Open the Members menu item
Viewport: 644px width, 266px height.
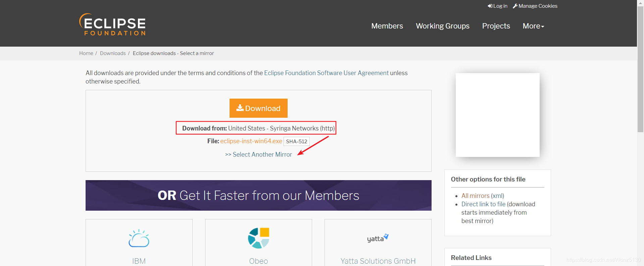pos(387,26)
